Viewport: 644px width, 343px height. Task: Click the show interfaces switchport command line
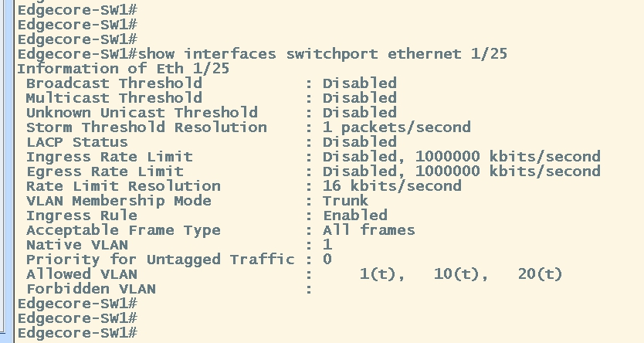coord(262,54)
